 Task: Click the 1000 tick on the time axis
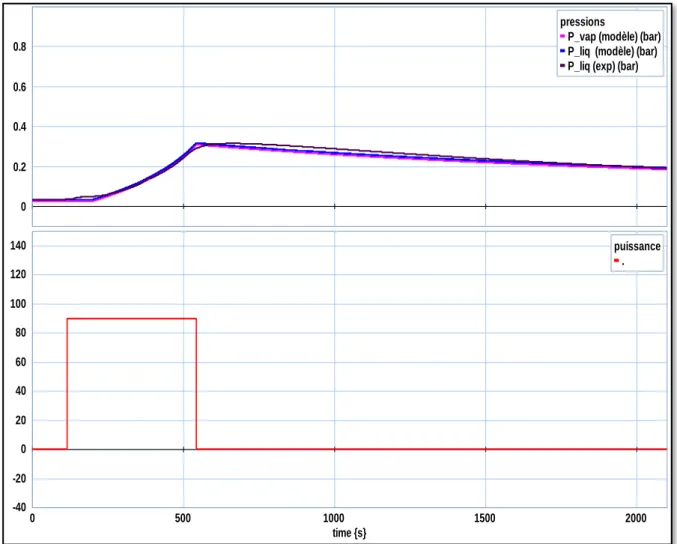(334, 518)
